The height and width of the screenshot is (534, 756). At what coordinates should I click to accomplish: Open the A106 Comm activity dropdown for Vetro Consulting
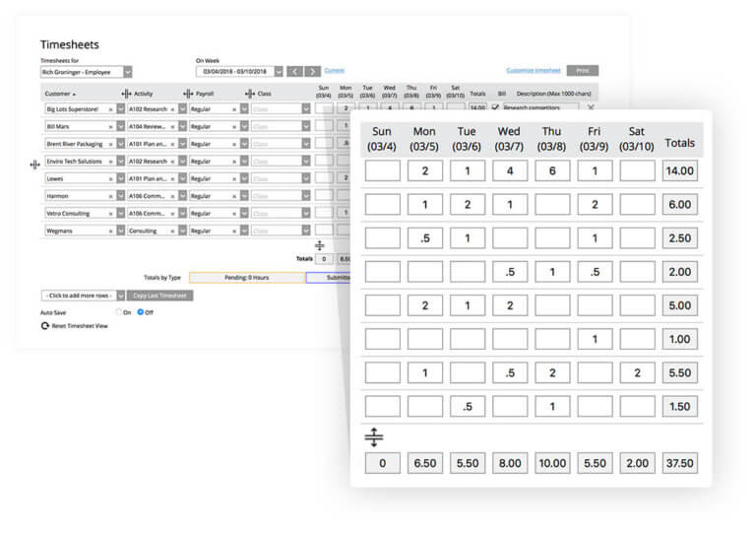click(x=182, y=213)
